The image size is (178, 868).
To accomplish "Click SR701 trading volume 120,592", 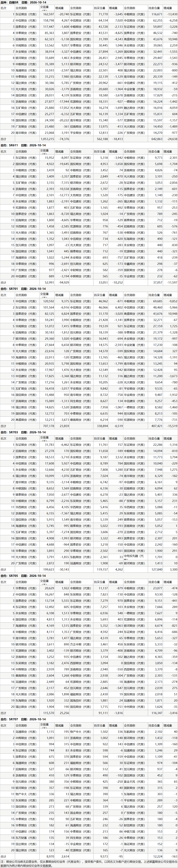I will (49, 301).
